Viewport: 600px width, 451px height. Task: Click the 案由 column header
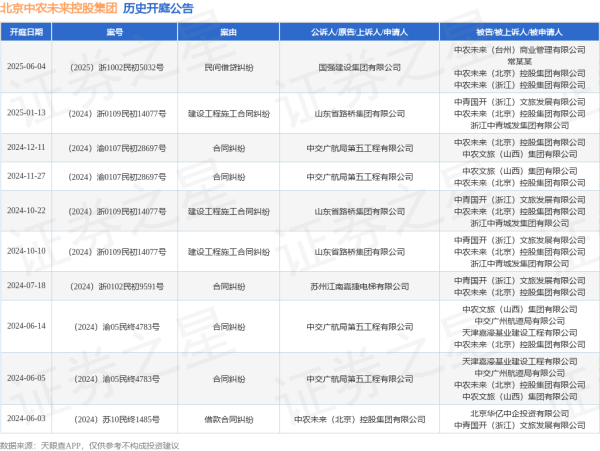click(228, 32)
